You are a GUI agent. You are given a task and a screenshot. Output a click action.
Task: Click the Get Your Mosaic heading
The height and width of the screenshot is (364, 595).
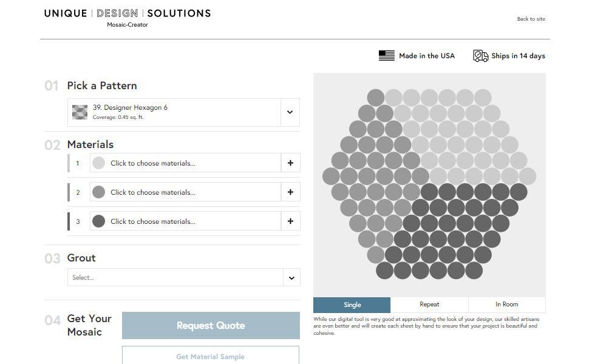[x=89, y=325]
